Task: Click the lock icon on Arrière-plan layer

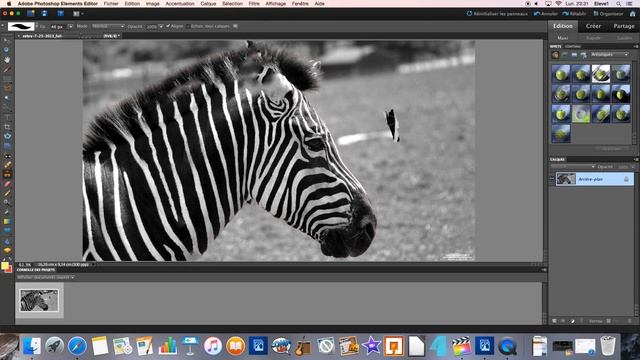Action: point(626,179)
